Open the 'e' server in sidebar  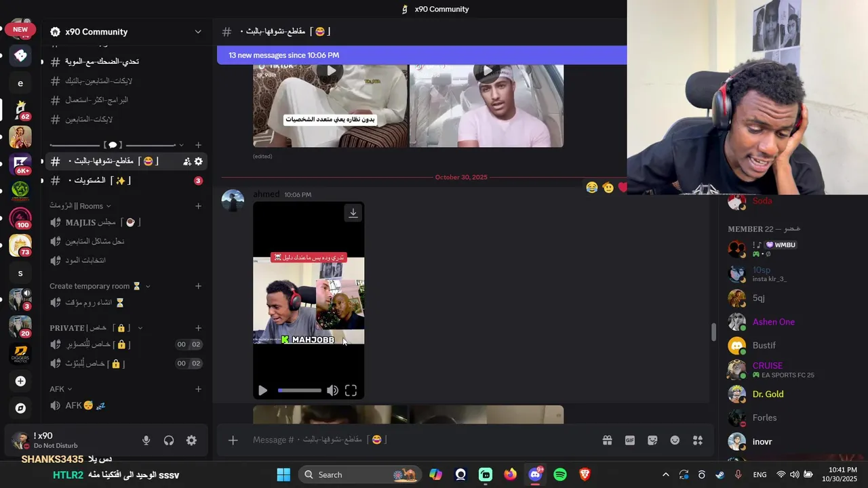20,83
